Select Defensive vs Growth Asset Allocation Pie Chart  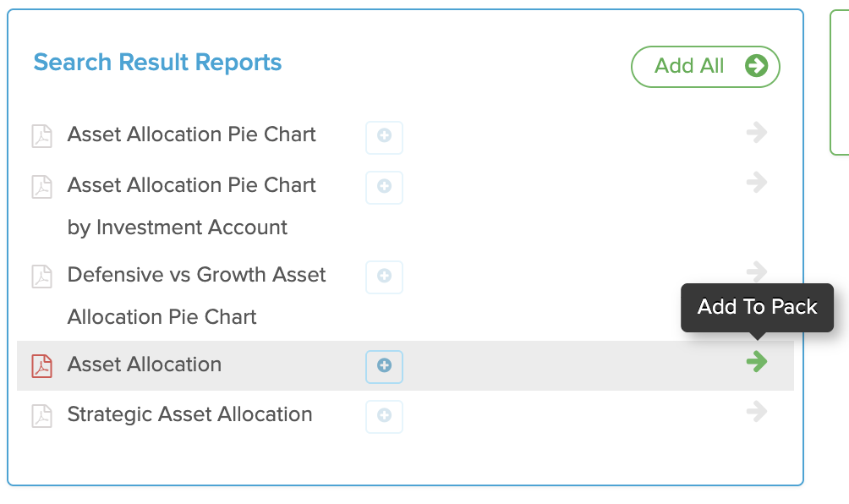coord(196,296)
